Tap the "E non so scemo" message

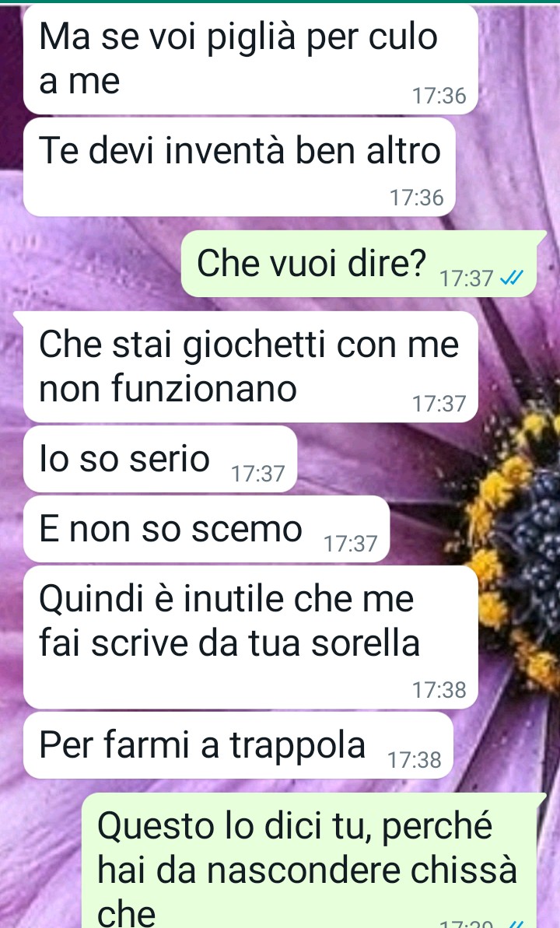(206, 529)
